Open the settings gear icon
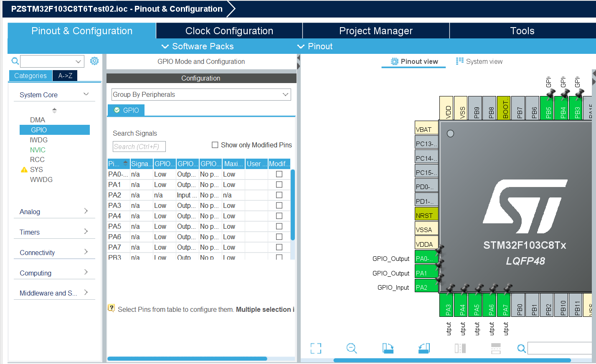596x364 pixels. pos(94,61)
